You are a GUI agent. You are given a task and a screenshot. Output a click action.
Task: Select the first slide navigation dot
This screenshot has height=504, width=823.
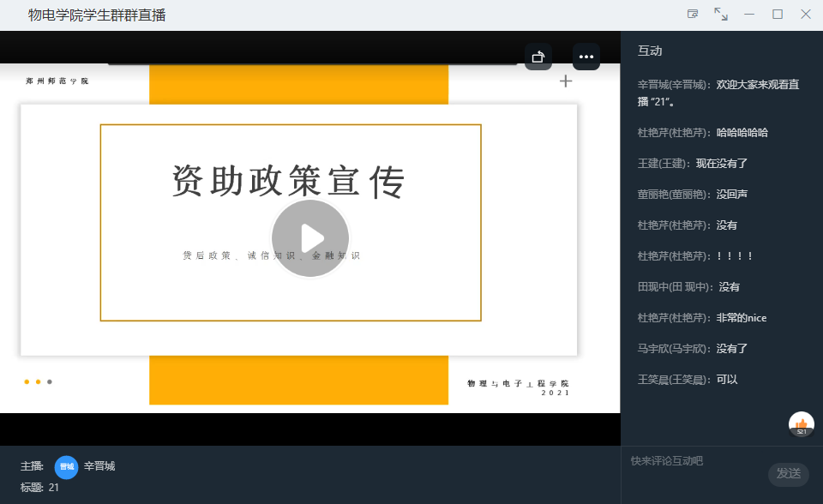(26, 381)
